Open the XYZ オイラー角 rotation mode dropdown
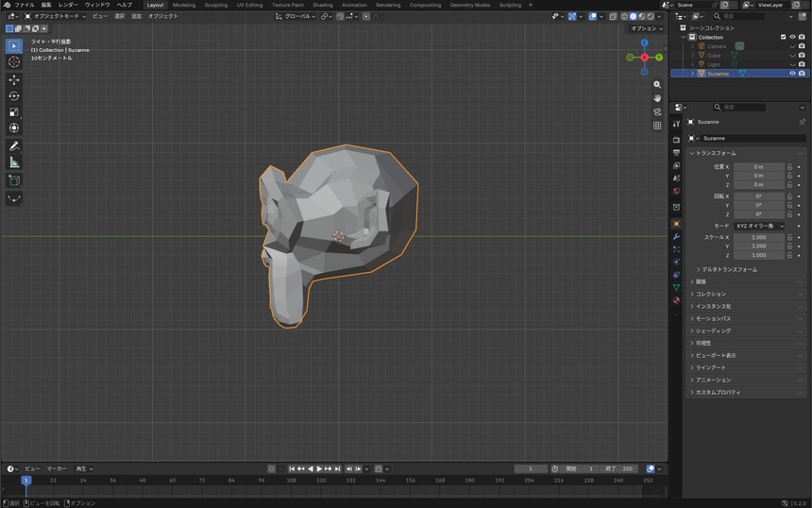Viewport: 812px width, 508px height. (x=759, y=226)
